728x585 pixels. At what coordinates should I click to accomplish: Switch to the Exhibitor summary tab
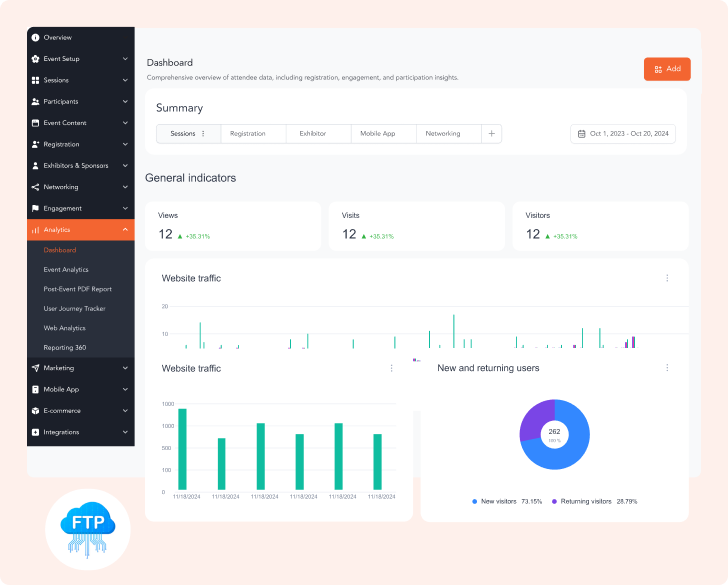(x=313, y=133)
